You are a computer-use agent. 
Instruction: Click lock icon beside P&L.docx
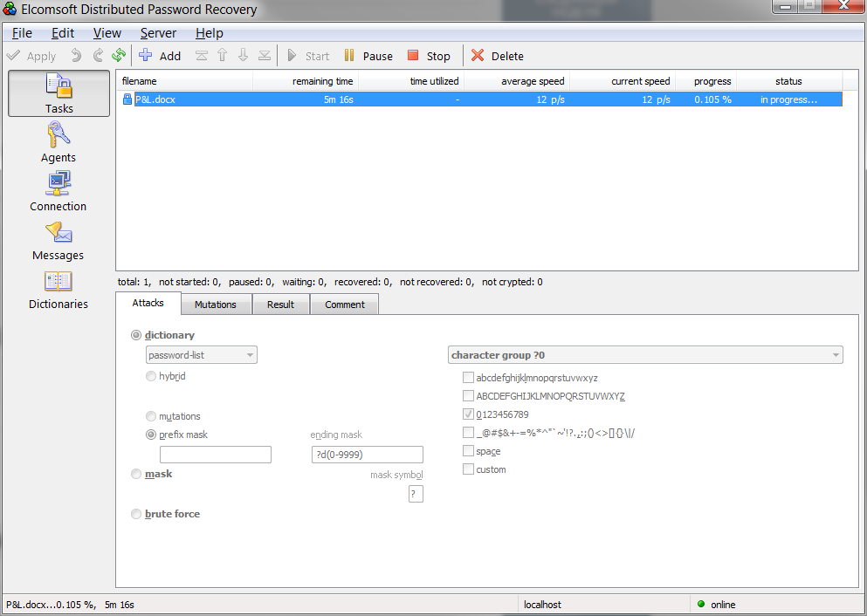127,99
